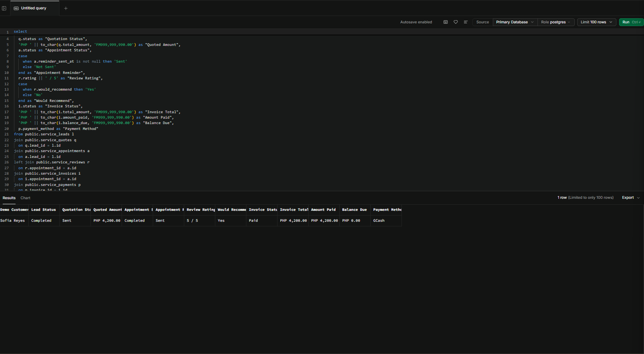Click the Source label
Screen dimensions: 644x354
483,22
